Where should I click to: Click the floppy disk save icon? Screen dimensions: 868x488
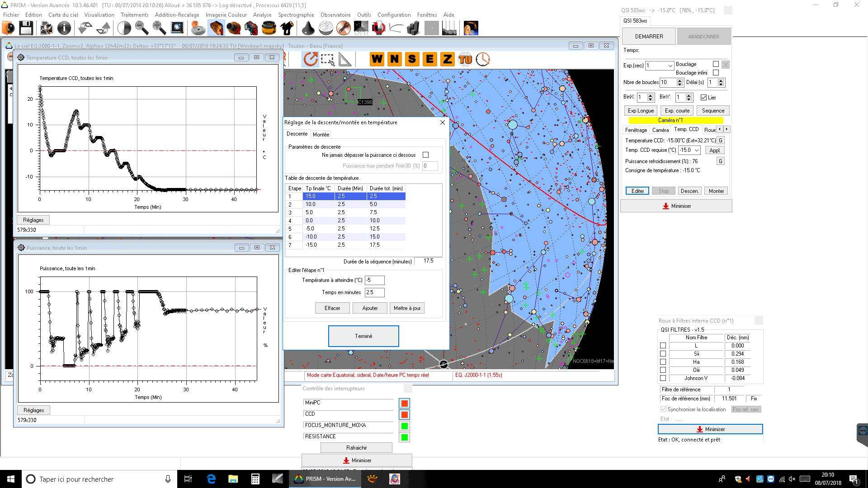[x=26, y=28]
